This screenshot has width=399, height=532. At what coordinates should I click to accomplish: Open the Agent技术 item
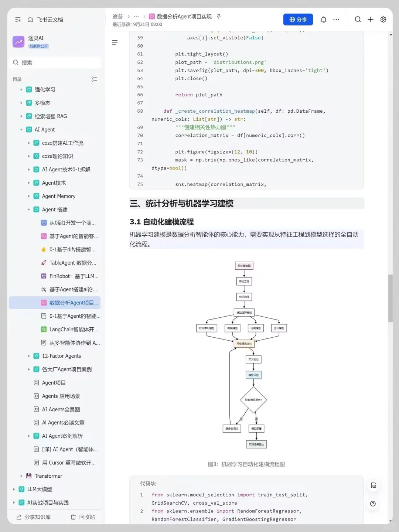[x=54, y=183]
